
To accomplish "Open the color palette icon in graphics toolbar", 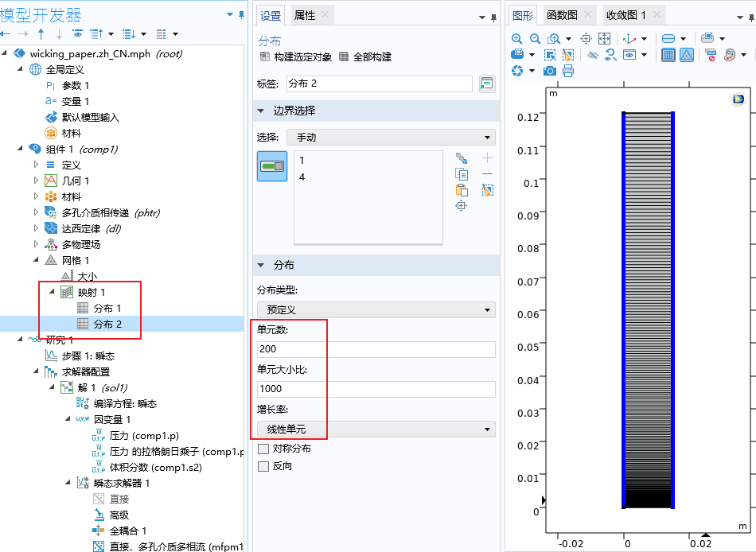I will 730,55.
